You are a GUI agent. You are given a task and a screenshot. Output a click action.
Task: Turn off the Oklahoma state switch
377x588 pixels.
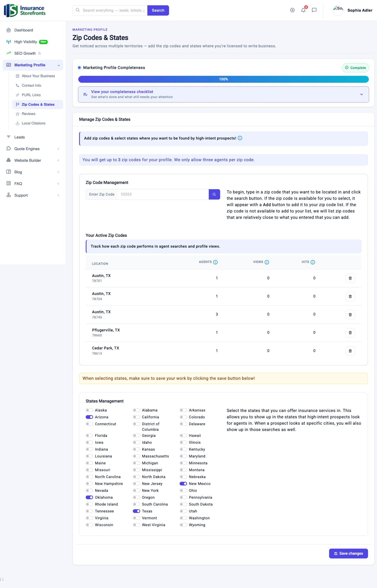(x=89, y=497)
